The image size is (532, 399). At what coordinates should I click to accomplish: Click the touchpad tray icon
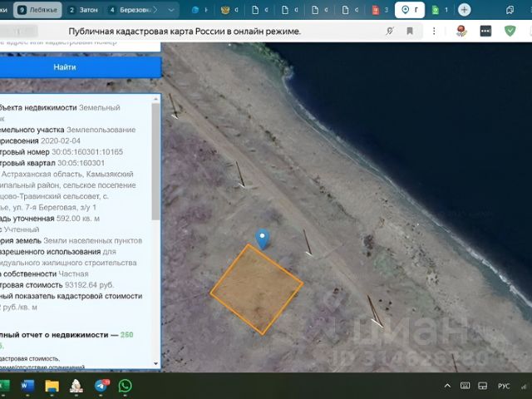pyautogui.click(x=483, y=386)
